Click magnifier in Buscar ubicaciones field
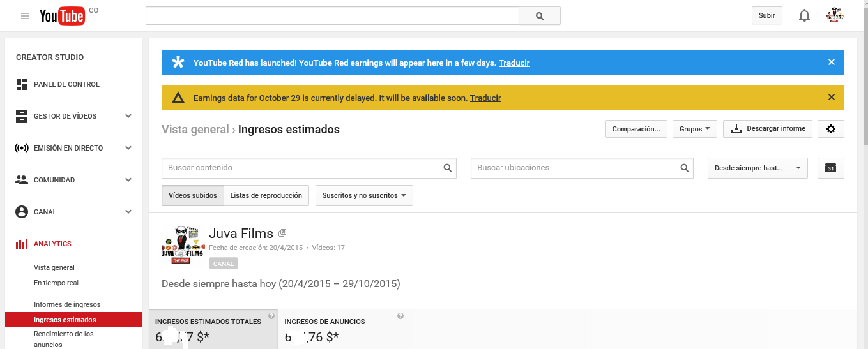 685,168
